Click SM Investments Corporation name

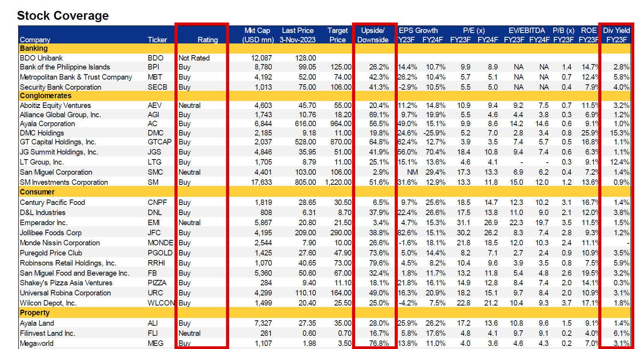tap(64, 182)
